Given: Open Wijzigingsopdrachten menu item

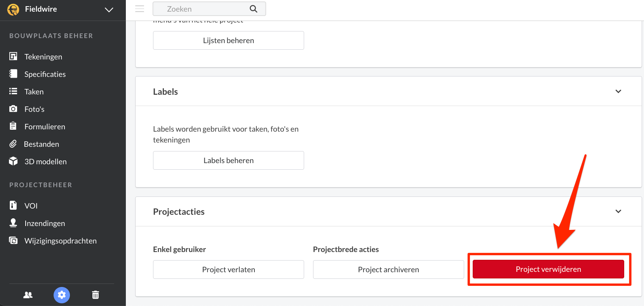Looking at the screenshot, I should click(x=60, y=241).
